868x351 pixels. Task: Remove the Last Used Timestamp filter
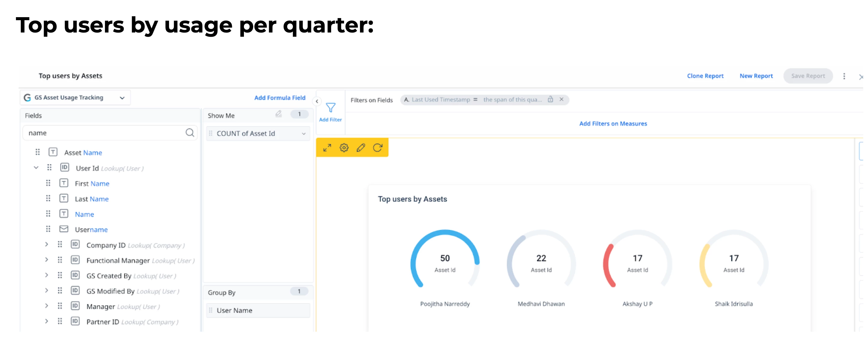tap(561, 99)
